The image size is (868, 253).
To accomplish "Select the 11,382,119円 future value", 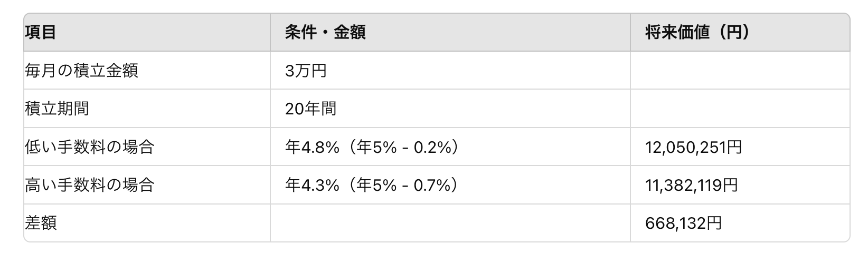I will pyautogui.click(x=691, y=185).
